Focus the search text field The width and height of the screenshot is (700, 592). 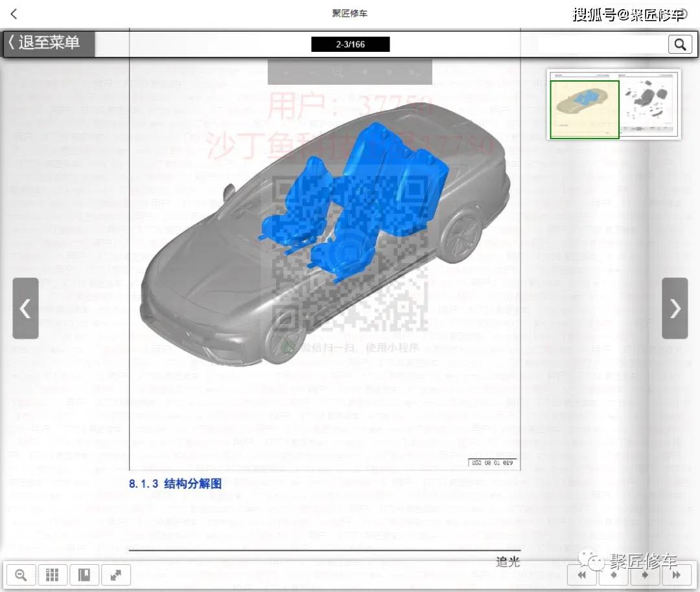[603, 44]
